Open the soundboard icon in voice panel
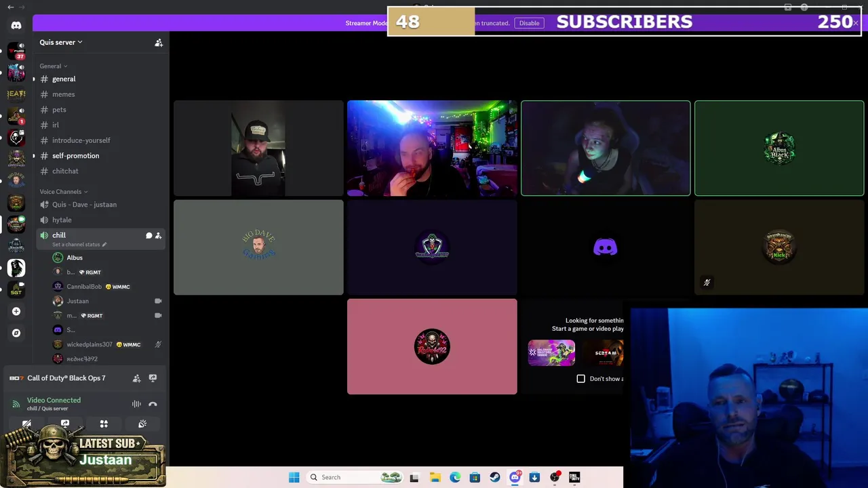The height and width of the screenshot is (488, 868). pyautogui.click(x=142, y=424)
